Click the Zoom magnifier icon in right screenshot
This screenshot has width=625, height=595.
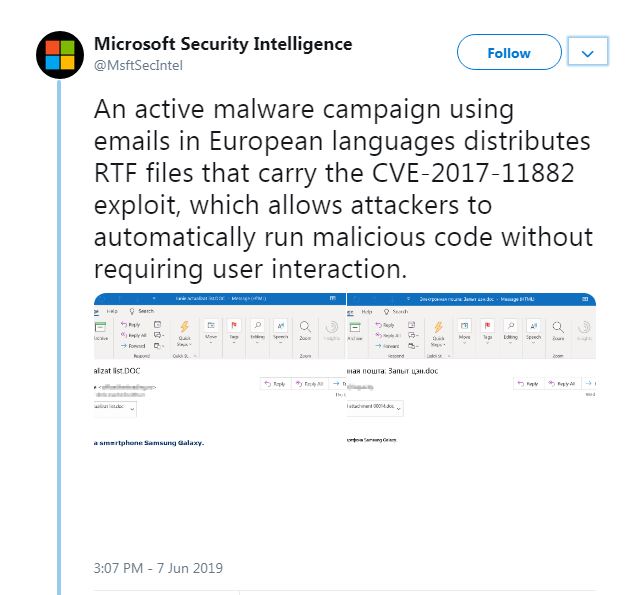pyautogui.click(x=558, y=328)
